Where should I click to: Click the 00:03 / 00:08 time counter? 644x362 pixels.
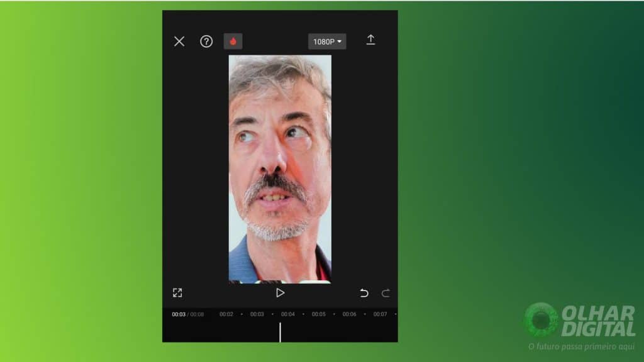(188, 314)
